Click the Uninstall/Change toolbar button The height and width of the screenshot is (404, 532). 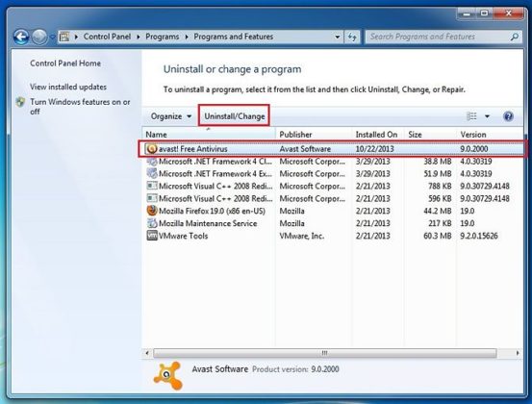(x=234, y=116)
